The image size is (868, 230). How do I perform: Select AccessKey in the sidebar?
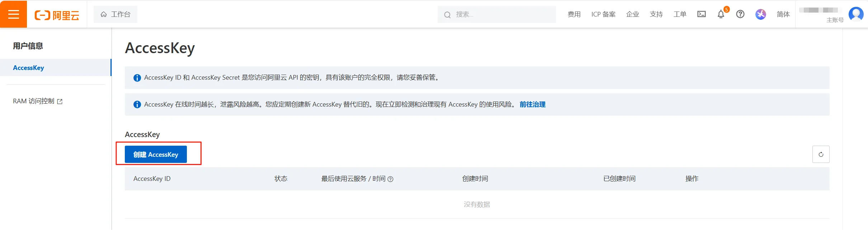point(56,67)
